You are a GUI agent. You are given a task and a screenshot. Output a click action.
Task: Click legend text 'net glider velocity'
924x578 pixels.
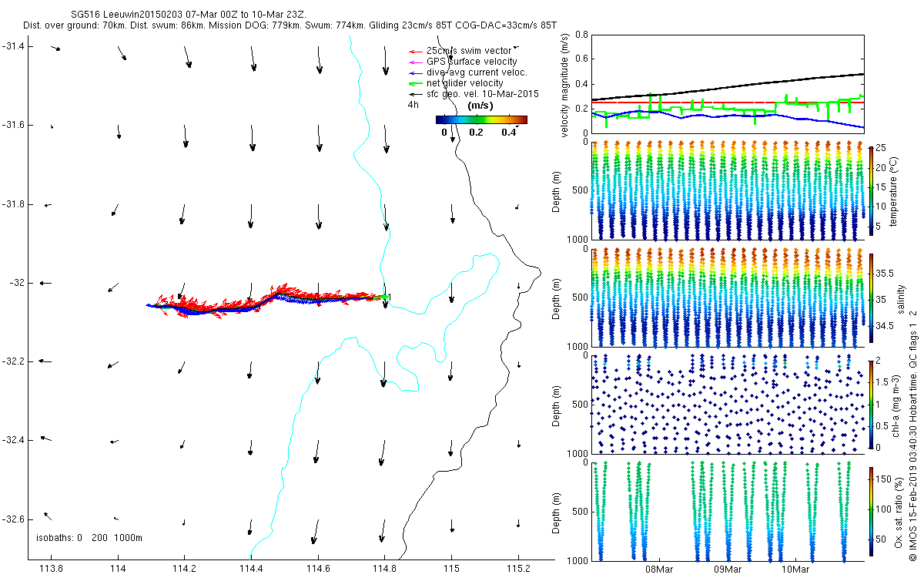464,83
